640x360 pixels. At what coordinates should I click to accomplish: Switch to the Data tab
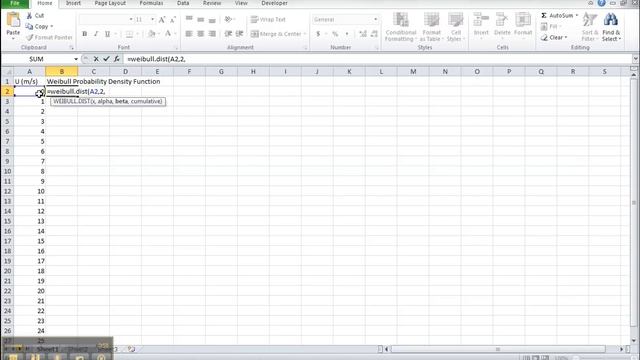pos(183,3)
